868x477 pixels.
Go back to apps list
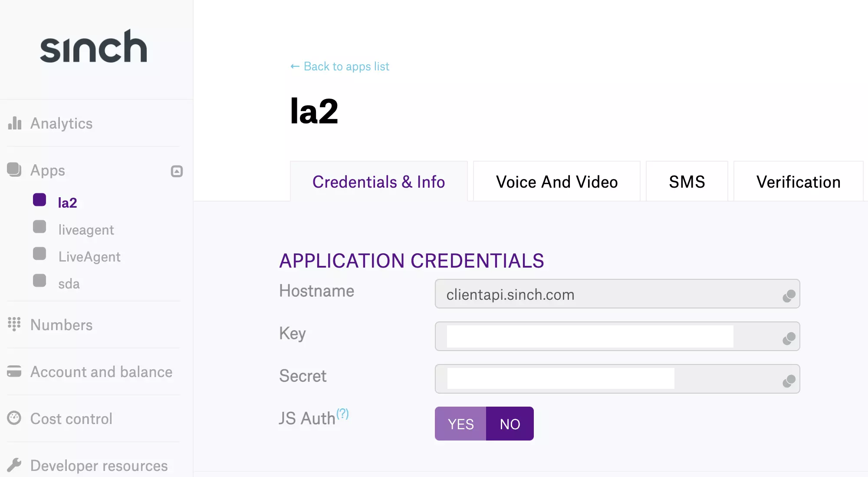(340, 66)
